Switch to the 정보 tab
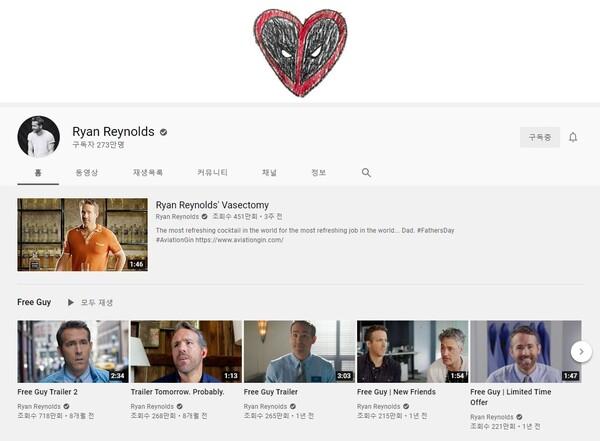 pyautogui.click(x=319, y=173)
